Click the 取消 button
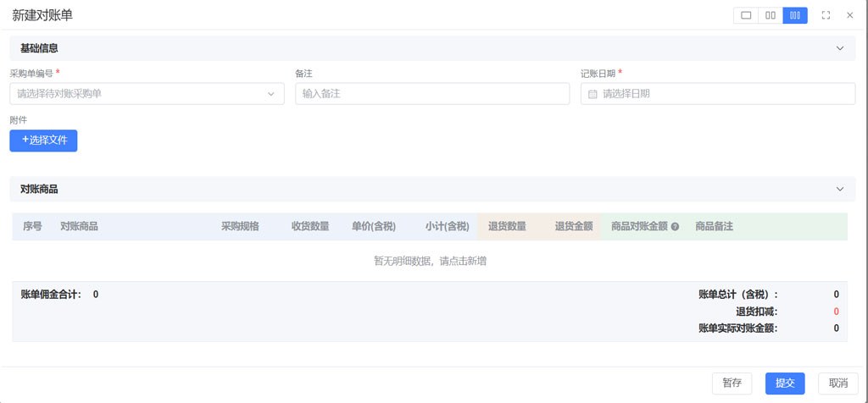The image size is (868, 403). pyautogui.click(x=838, y=383)
